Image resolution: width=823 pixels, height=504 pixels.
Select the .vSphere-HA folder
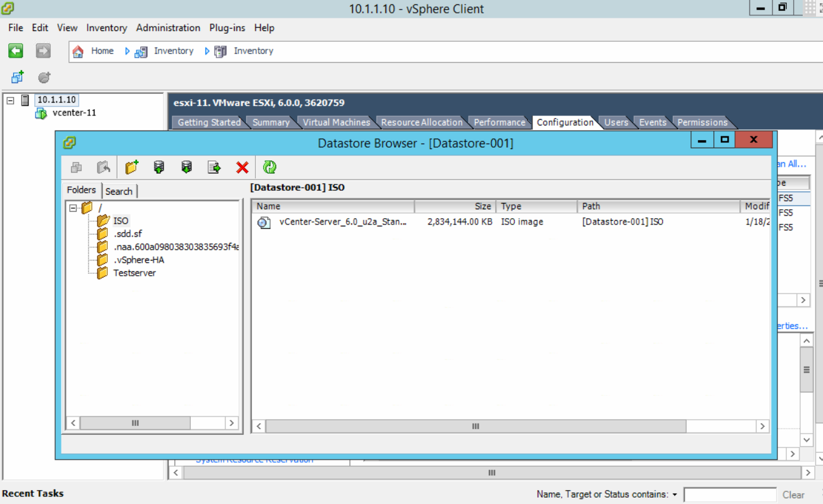(x=139, y=260)
